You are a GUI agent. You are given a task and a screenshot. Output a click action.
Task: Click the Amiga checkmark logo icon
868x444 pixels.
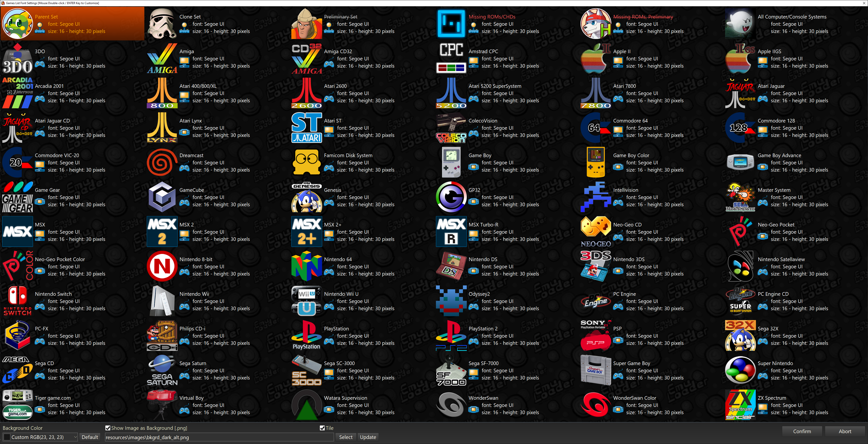(x=162, y=58)
